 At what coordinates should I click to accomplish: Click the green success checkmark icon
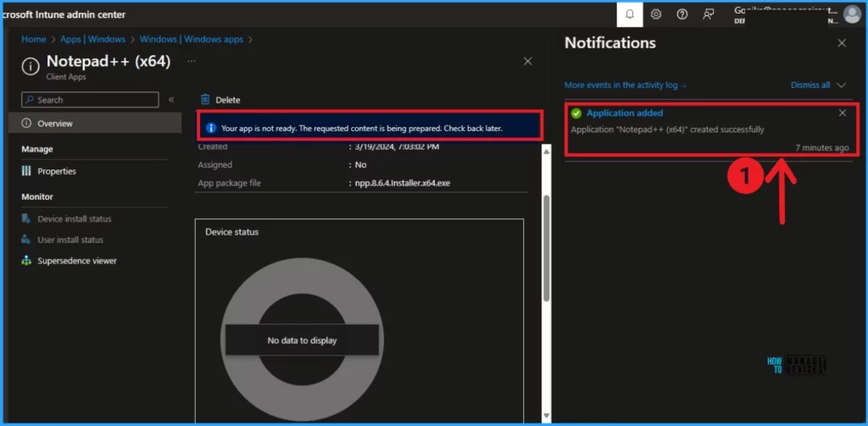pos(576,113)
